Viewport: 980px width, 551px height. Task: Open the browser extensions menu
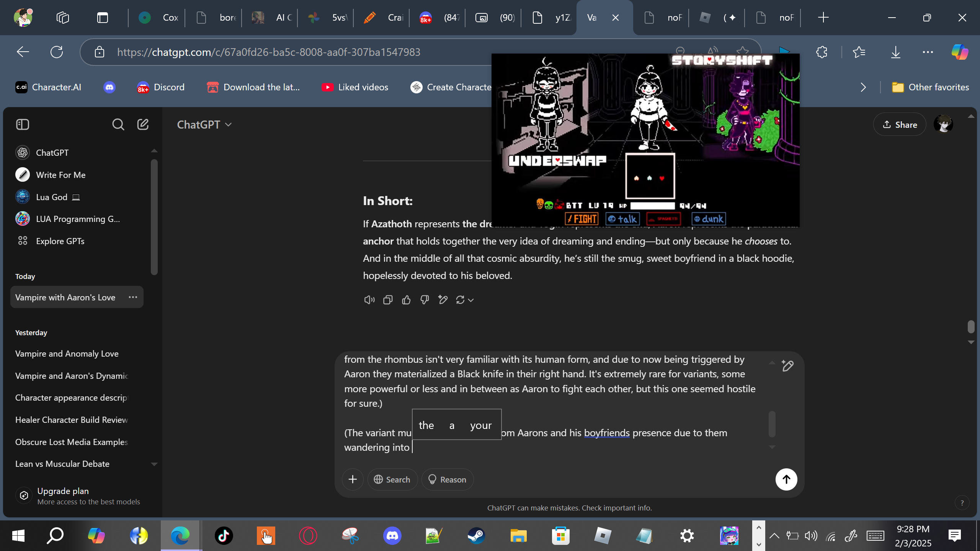822,52
